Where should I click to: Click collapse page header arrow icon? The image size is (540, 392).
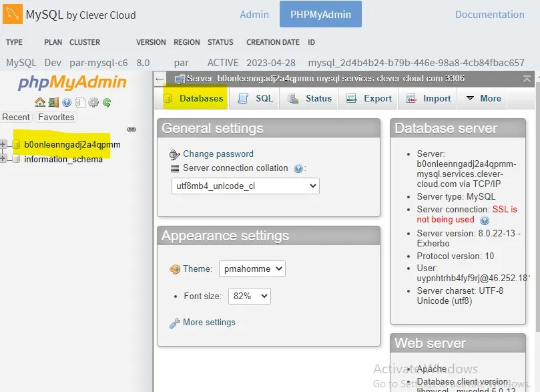click(527, 79)
